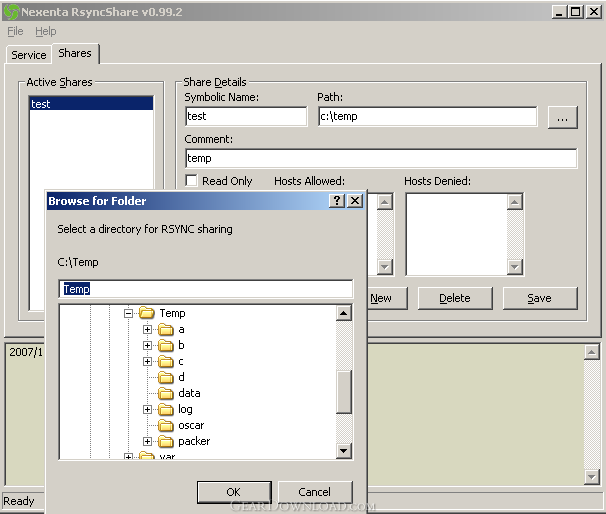Image resolution: width=606 pixels, height=514 pixels.
Task: Switch to the Service tab
Action: 29,55
